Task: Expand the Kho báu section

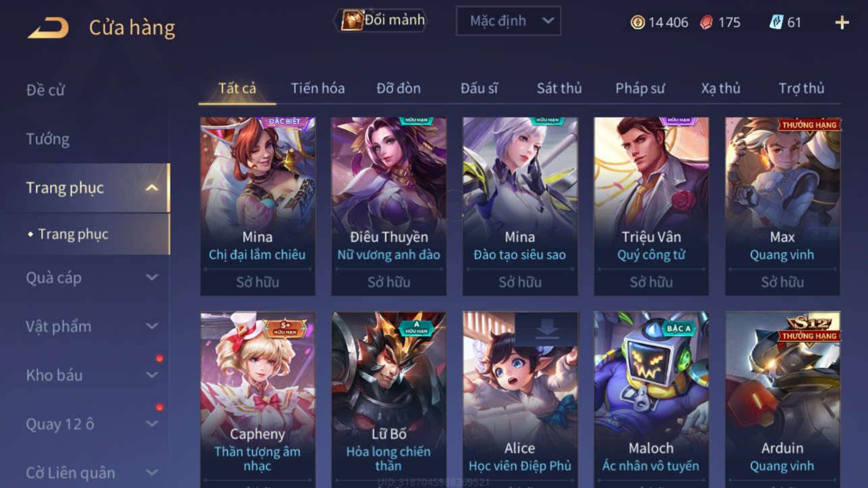Action: (x=152, y=375)
